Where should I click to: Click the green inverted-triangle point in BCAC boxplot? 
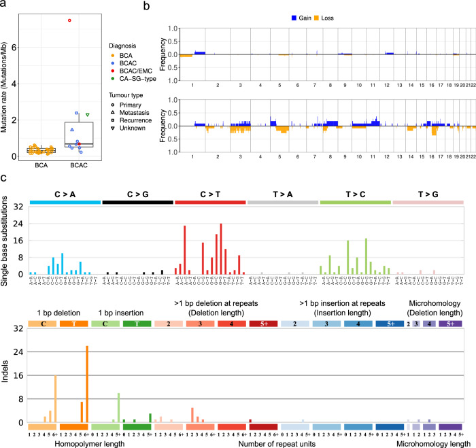click(88, 115)
